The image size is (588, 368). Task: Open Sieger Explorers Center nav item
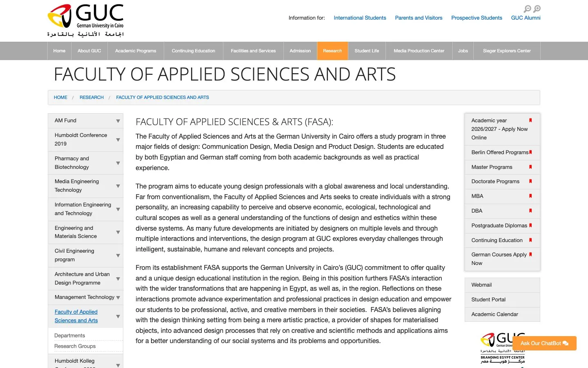pyautogui.click(x=507, y=51)
